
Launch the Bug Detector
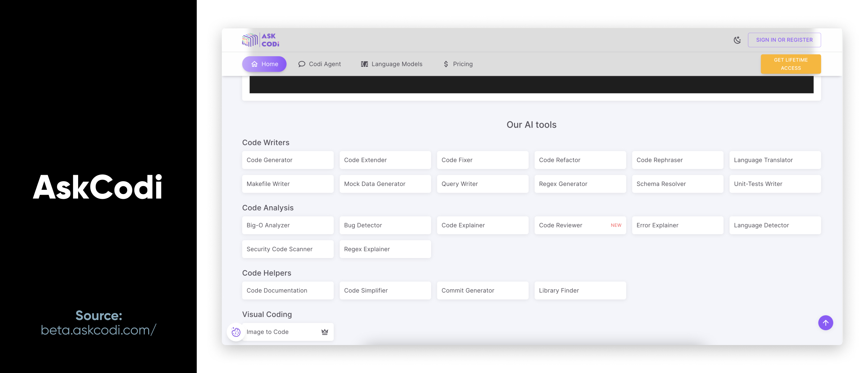point(385,225)
